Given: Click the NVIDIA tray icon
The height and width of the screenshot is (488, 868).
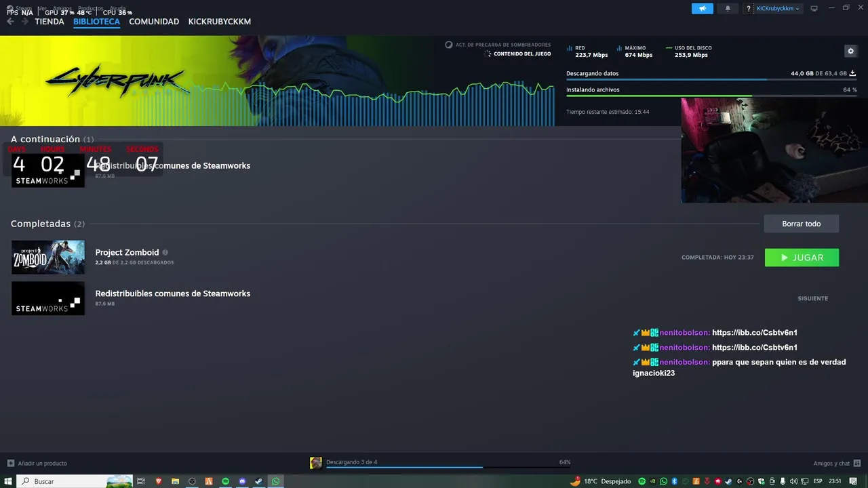Looking at the screenshot, I should [652, 481].
